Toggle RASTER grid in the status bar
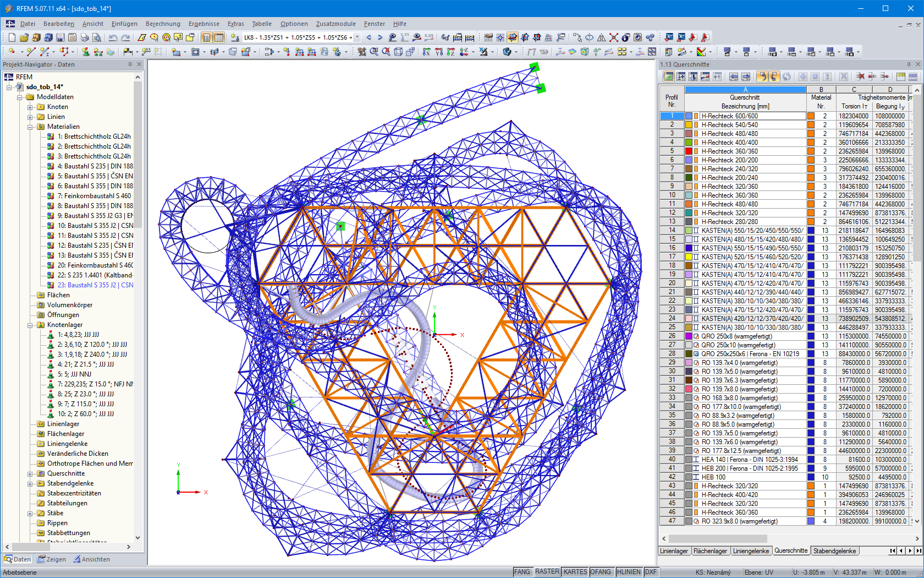The width and height of the screenshot is (924, 578). [x=547, y=571]
